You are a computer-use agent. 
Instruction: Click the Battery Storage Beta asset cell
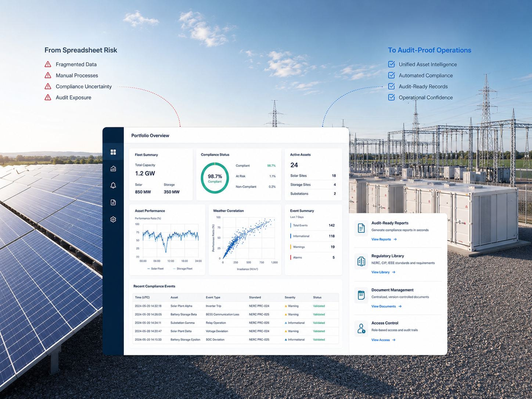pyautogui.click(x=184, y=314)
